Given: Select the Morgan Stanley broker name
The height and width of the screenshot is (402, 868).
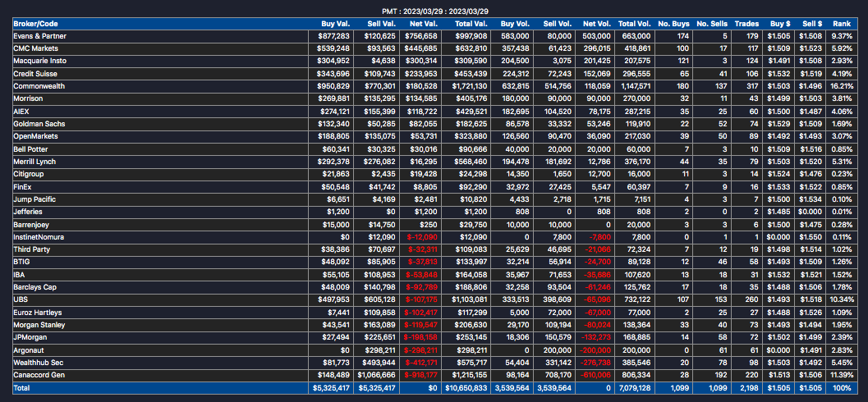Looking at the screenshot, I should point(39,325).
